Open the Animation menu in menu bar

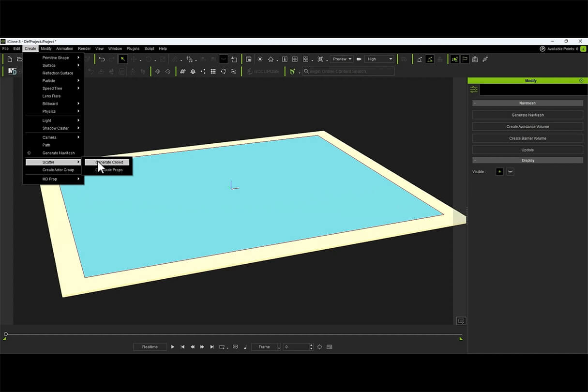point(64,48)
